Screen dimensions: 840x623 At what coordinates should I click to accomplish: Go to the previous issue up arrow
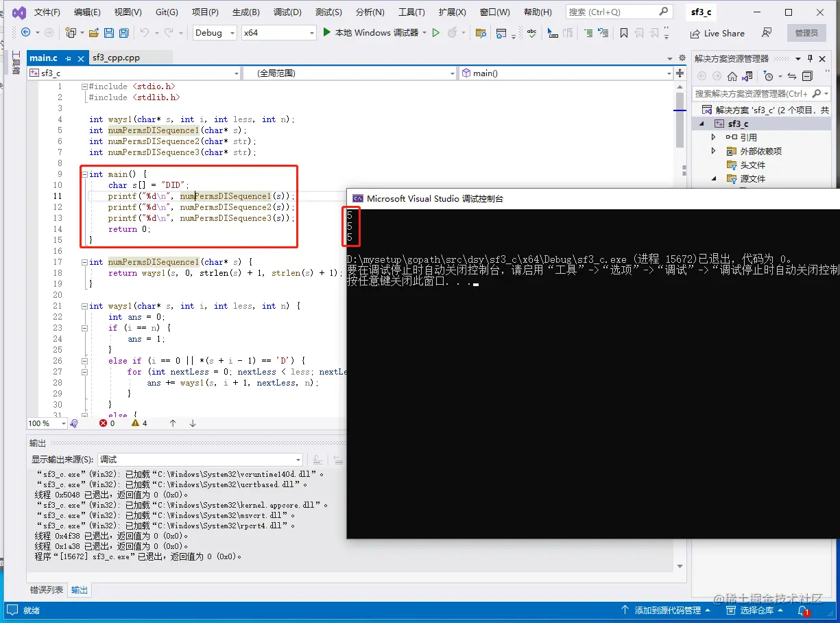pyautogui.click(x=173, y=423)
